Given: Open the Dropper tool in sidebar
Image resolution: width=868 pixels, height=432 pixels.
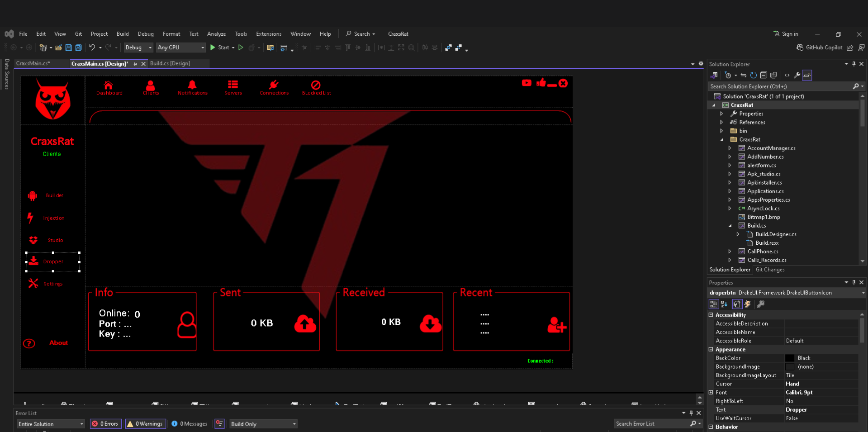Looking at the screenshot, I should coord(52,261).
